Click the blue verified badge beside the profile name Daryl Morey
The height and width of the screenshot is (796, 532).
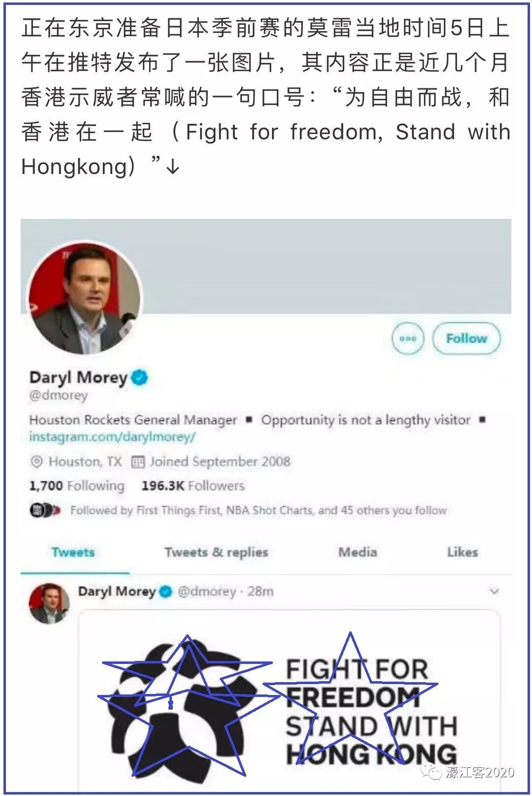(x=139, y=378)
